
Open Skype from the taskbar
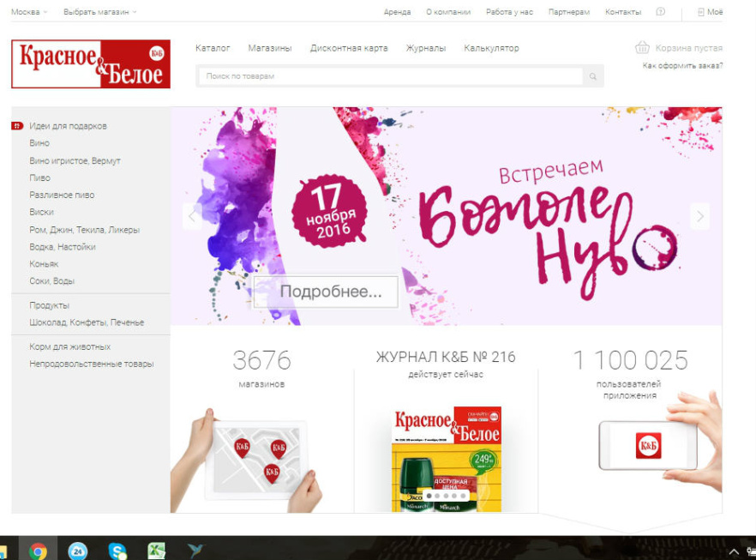117,551
